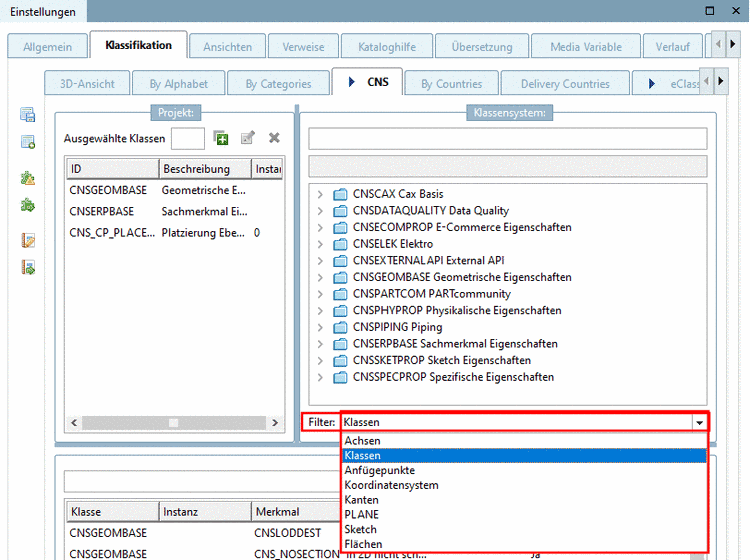Select CNSERPBASE row in Projekt list

174,211
